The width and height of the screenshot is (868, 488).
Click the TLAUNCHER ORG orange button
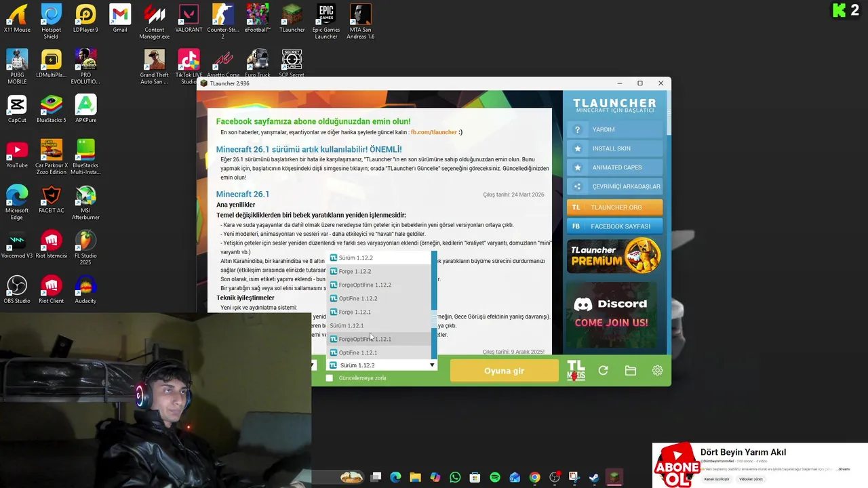tap(614, 207)
